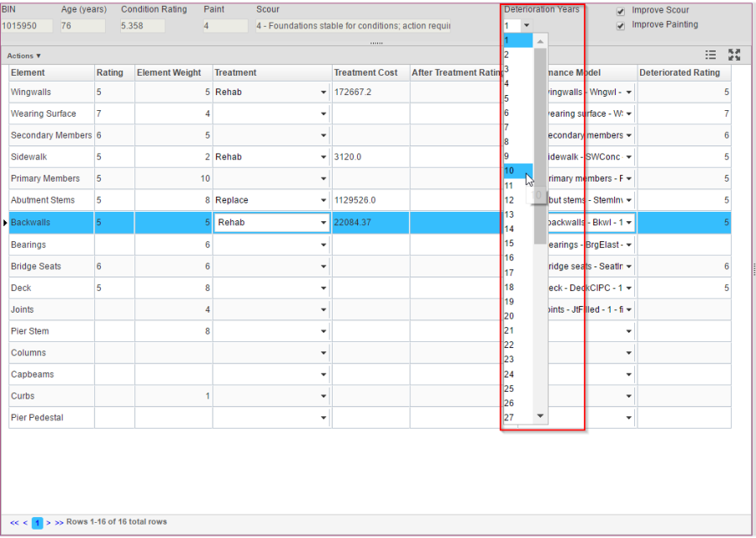Click the Treatment Cost column header
The height and width of the screenshot is (538, 756).
pyautogui.click(x=365, y=72)
